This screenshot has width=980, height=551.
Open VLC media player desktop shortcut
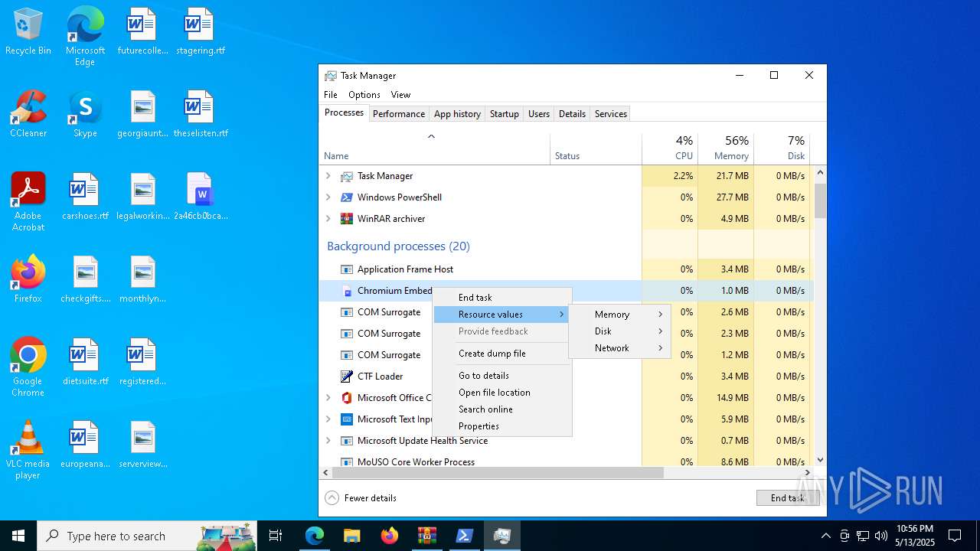tap(28, 450)
